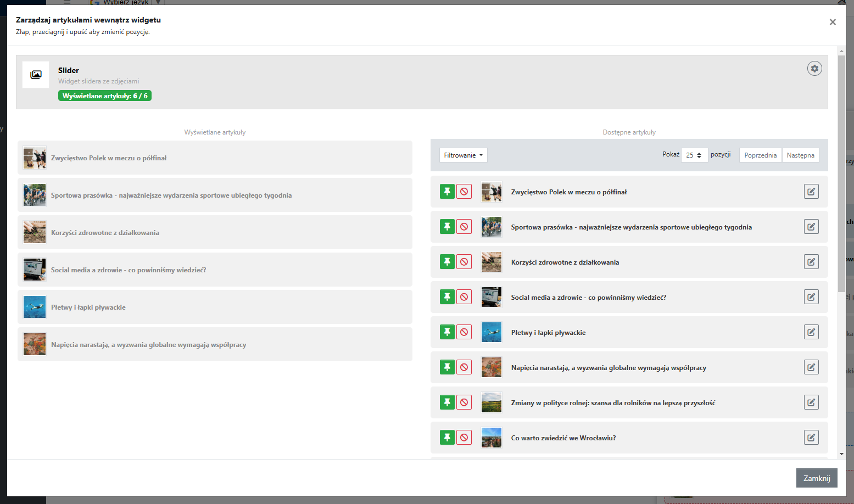Open Slider widget settings gear
854x504 pixels.
[814, 69]
